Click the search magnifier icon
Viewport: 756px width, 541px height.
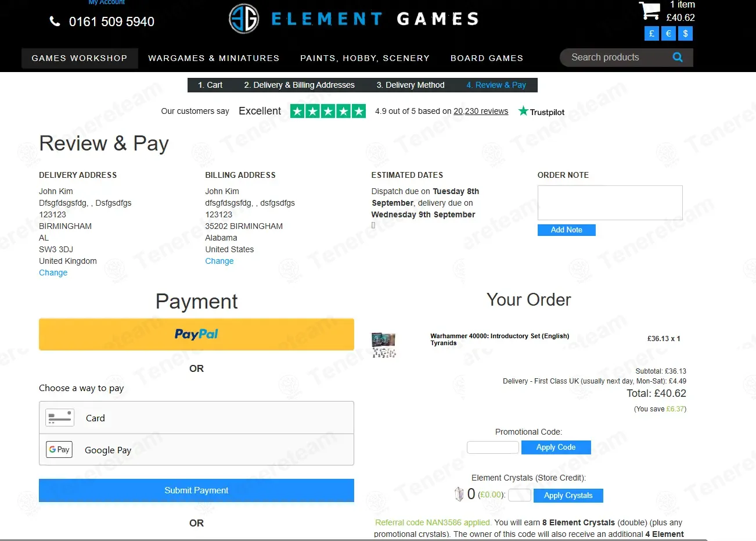tap(678, 57)
